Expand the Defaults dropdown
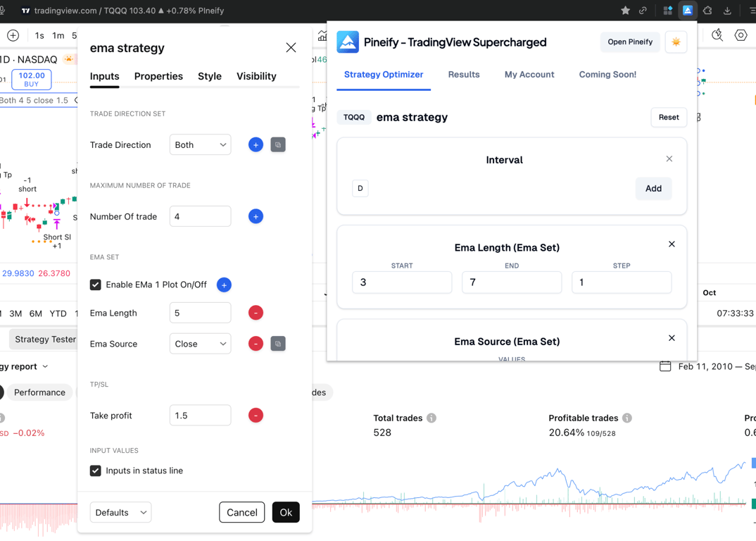Viewport: 756px width, 541px height. pyautogui.click(x=120, y=512)
